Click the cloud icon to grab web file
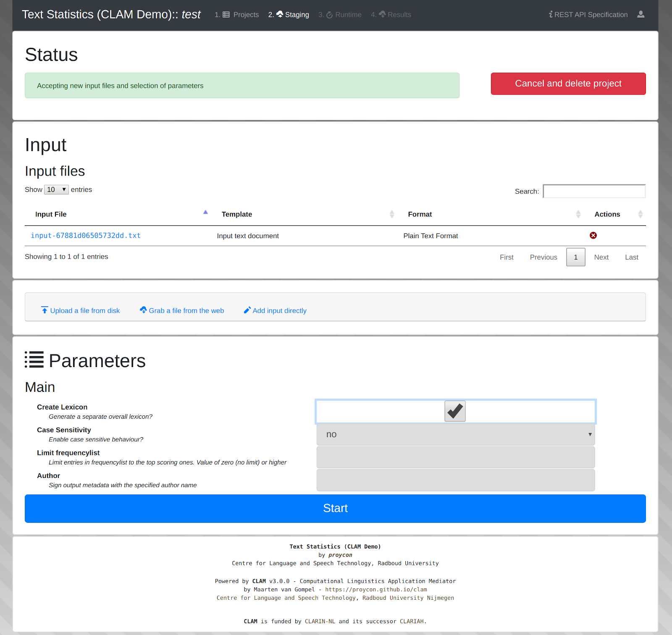This screenshot has height=635, width=672. pyautogui.click(x=144, y=310)
